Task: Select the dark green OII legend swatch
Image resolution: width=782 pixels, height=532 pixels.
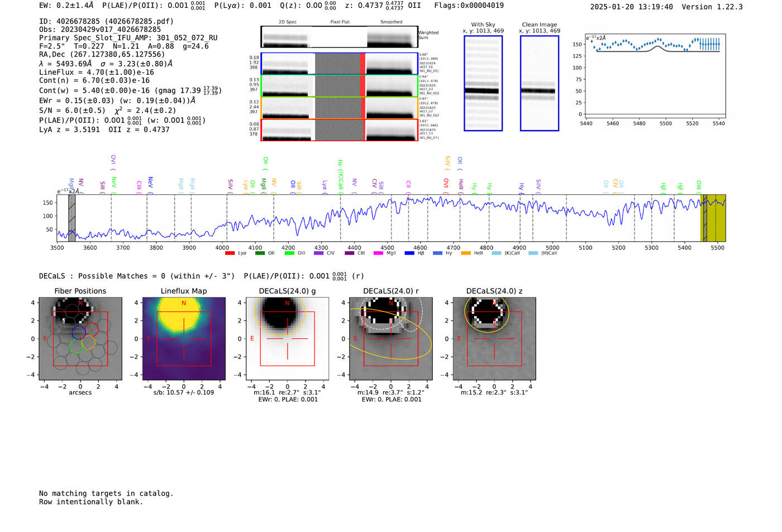Action: pyautogui.click(x=260, y=253)
